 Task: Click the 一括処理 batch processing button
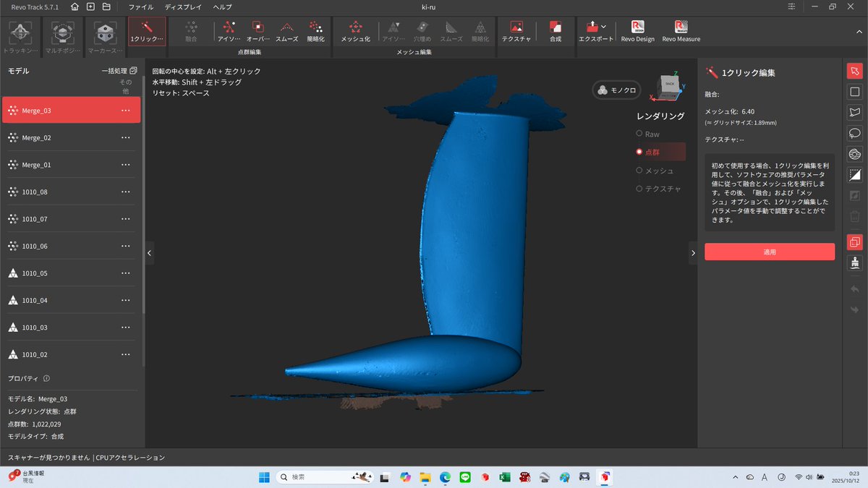(x=119, y=71)
